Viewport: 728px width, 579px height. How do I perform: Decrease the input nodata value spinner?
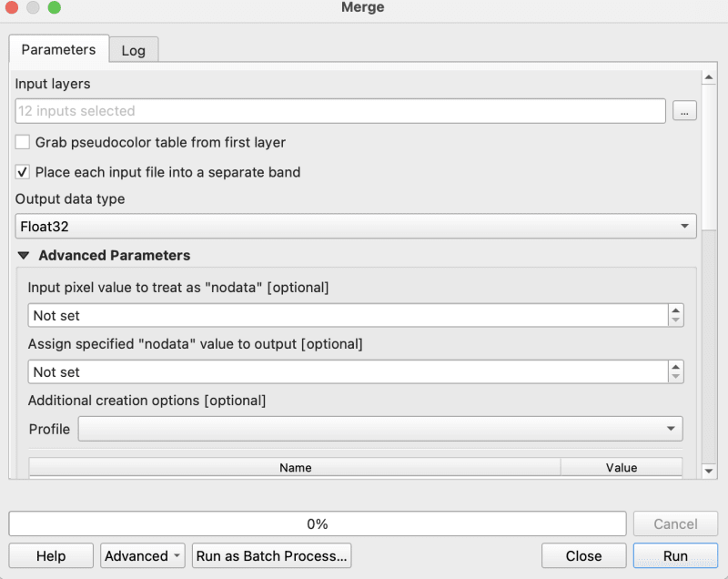click(x=675, y=320)
